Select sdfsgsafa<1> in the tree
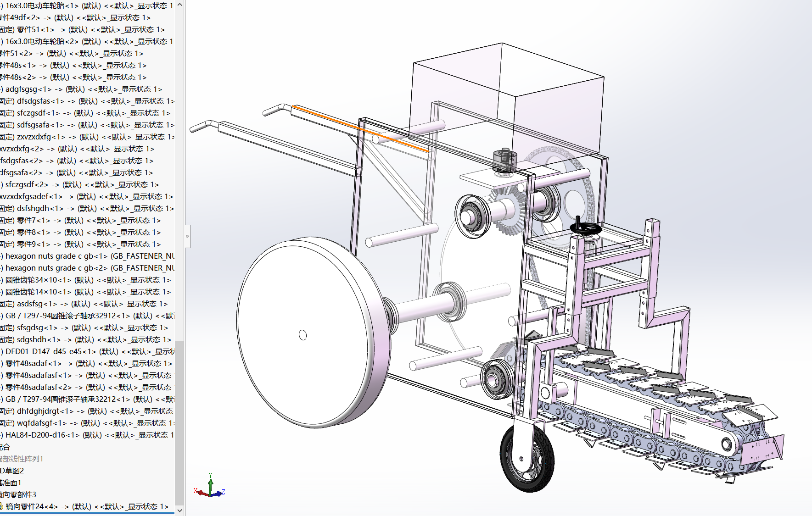 [87, 125]
